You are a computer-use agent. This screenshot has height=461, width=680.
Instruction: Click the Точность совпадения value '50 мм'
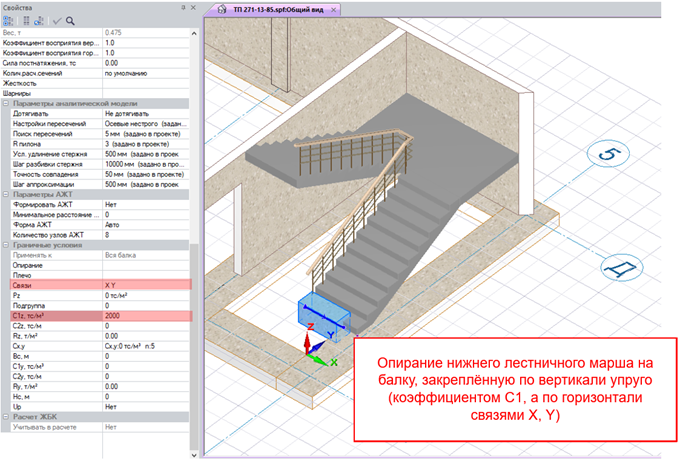pyautogui.click(x=146, y=174)
